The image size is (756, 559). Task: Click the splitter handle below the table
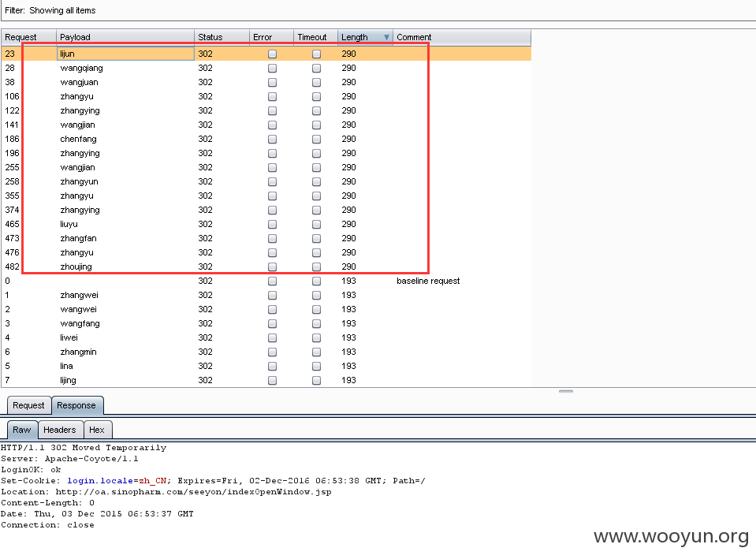(x=565, y=391)
